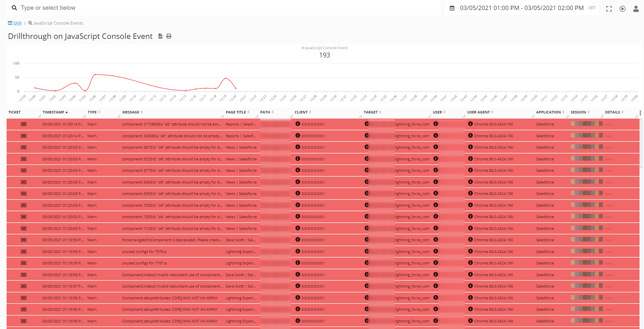This screenshot has height=329, width=644.
Task: Open the ticket icon in the first row
Action: pos(24,124)
